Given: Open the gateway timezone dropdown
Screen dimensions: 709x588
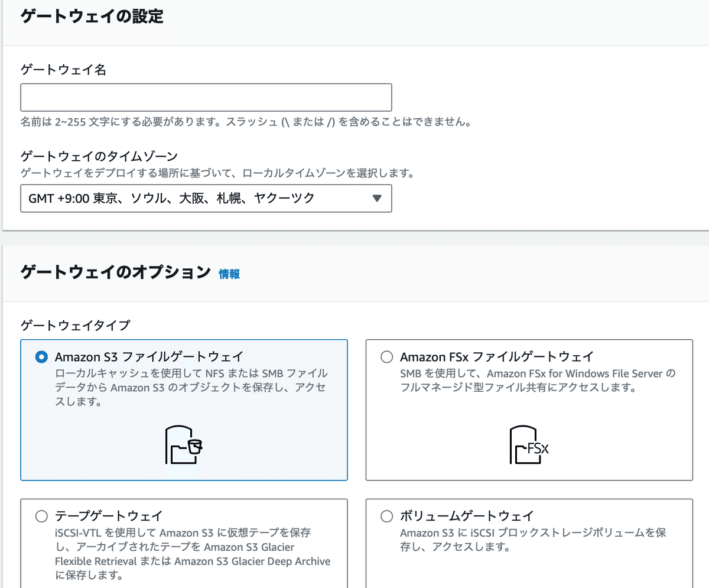Looking at the screenshot, I should click(206, 199).
